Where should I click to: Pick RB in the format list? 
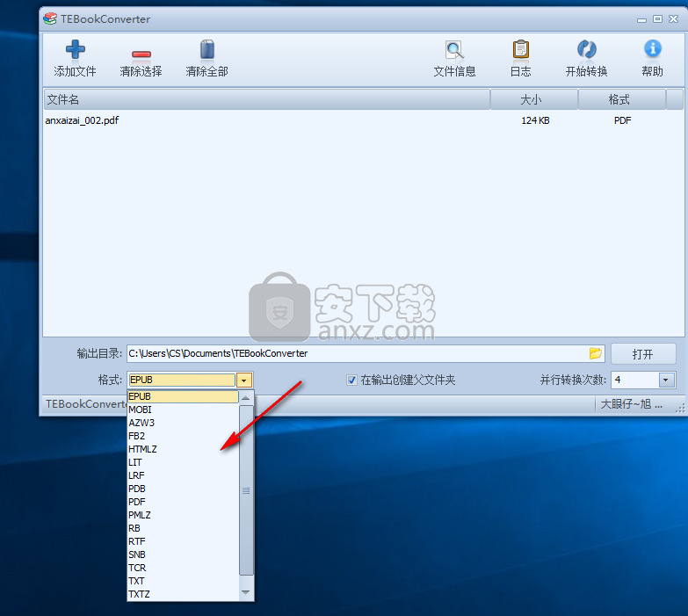(183, 528)
